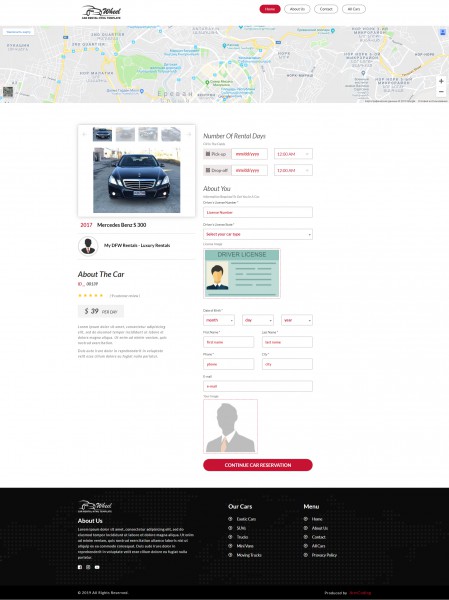Open Moving Trucks footer link
Image resolution: width=449 pixels, height=600 pixels.
[249, 555]
